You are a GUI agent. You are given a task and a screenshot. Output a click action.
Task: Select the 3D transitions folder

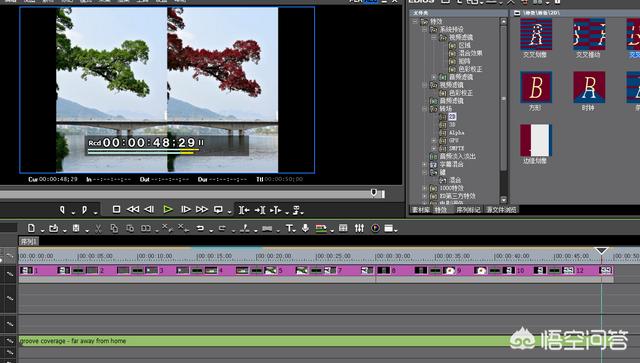tap(452, 125)
